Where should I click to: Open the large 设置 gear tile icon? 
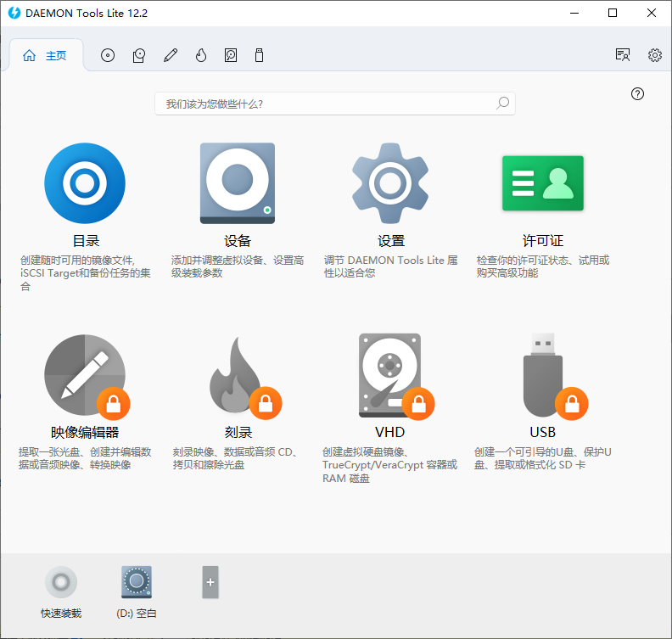[x=390, y=183]
